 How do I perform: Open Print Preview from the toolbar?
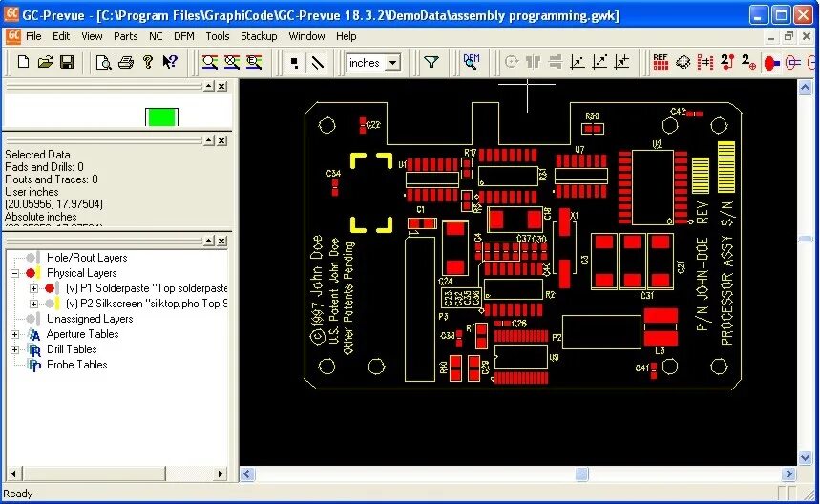click(x=103, y=62)
